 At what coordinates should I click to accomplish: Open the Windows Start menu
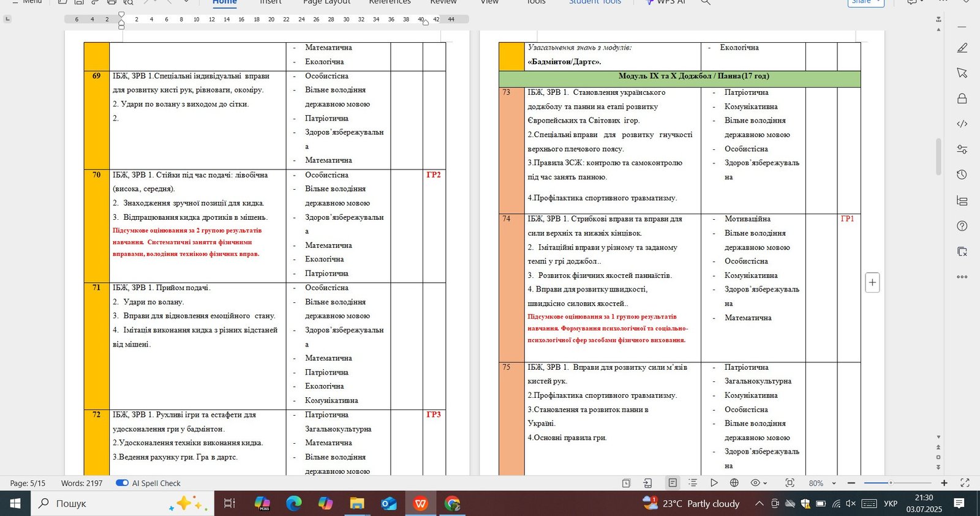pyautogui.click(x=15, y=503)
